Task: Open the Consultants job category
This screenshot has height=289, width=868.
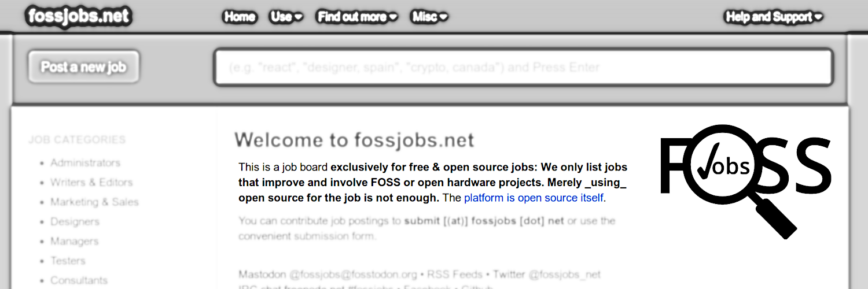Action: [x=79, y=280]
